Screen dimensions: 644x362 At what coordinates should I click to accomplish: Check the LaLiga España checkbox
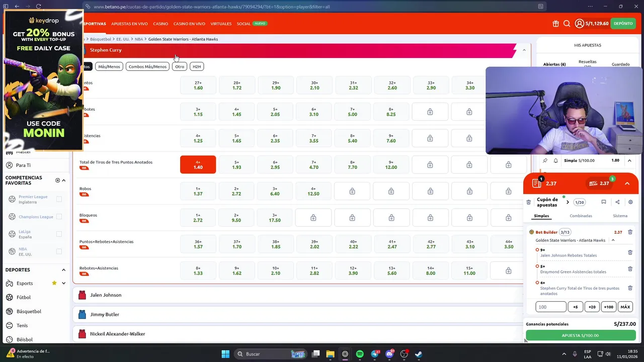59,234
